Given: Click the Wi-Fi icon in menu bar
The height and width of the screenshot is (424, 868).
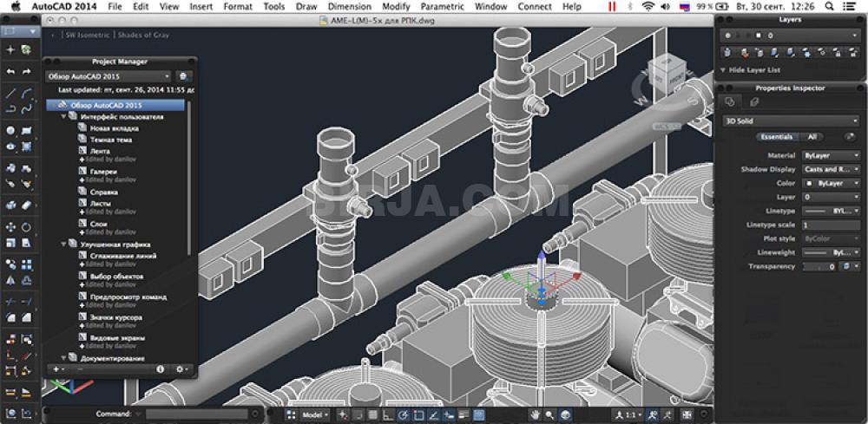Looking at the screenshot, I should pos(648,7).
